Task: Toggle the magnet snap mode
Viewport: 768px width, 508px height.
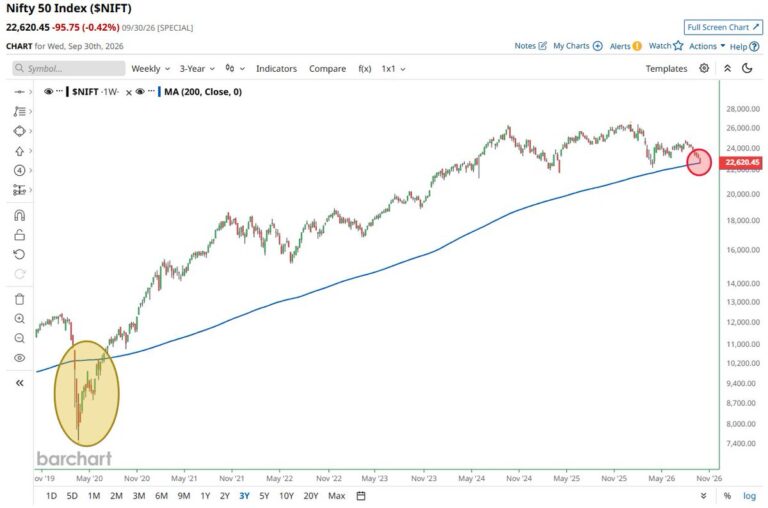Action: point(19,215)
